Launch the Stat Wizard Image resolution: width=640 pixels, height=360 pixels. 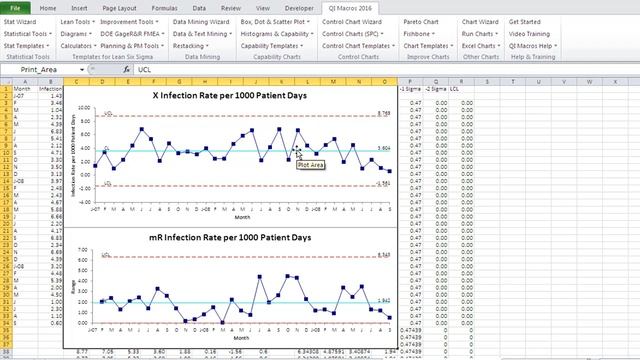coord(20,22)
